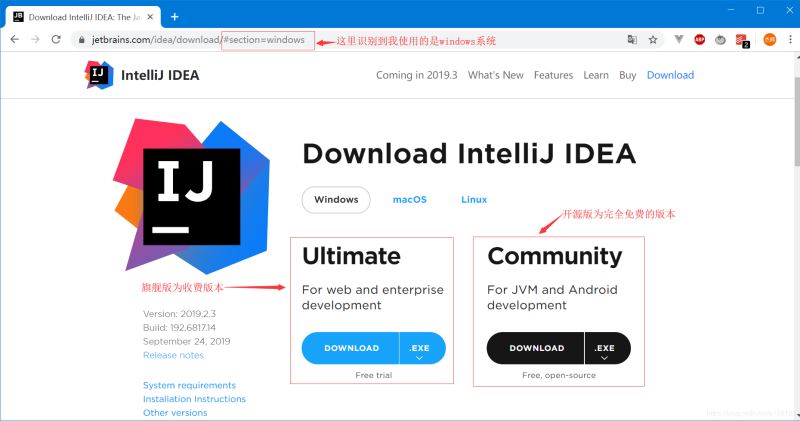The width and height of the screenshot is (800, 421).
Task: Open the System requirements link
Action: coord(189,385)
